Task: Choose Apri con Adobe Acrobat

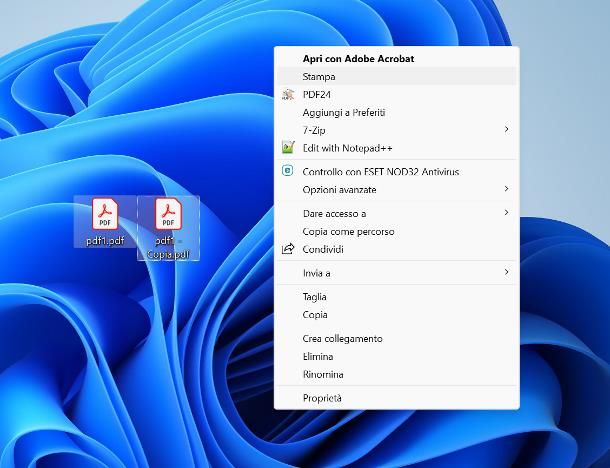Action: tap(358, 58)
